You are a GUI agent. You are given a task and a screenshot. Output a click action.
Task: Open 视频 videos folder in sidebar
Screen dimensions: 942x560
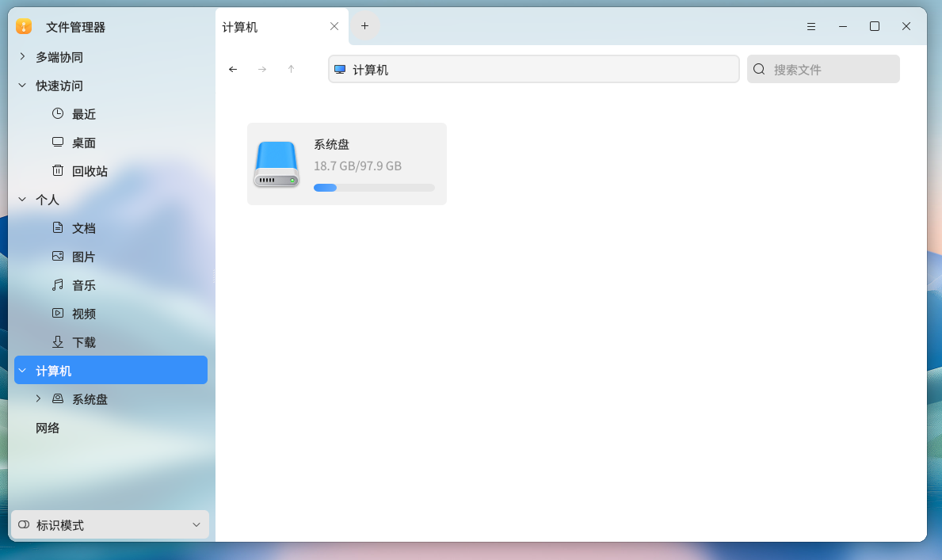tap(84, 314)
